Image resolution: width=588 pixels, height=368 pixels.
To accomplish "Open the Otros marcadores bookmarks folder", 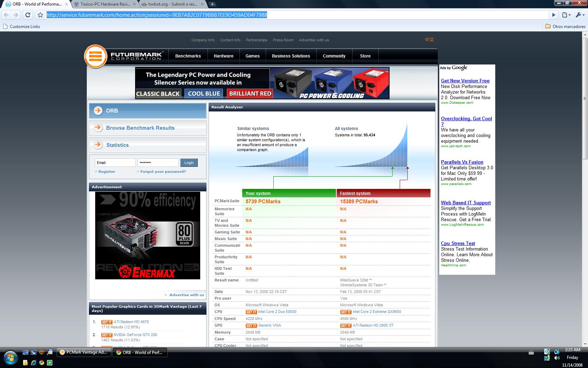I will (x=565, y=26).
